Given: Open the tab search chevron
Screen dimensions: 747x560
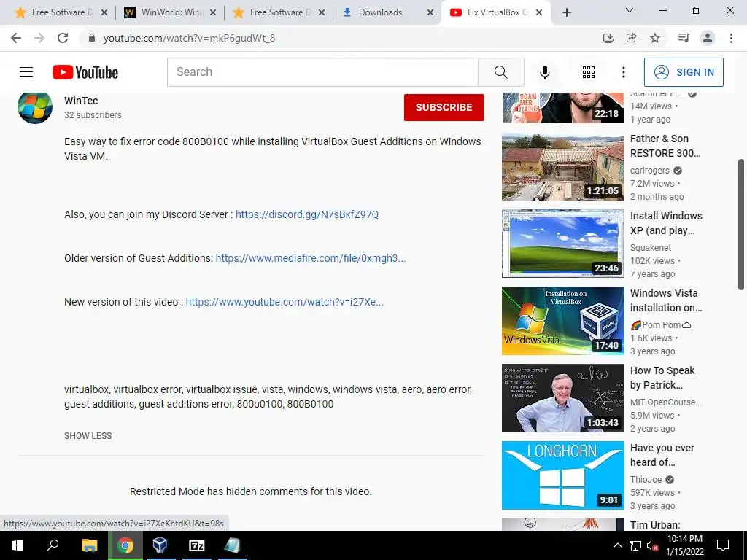Looking at the screenshot, I should tap(629, 10).
